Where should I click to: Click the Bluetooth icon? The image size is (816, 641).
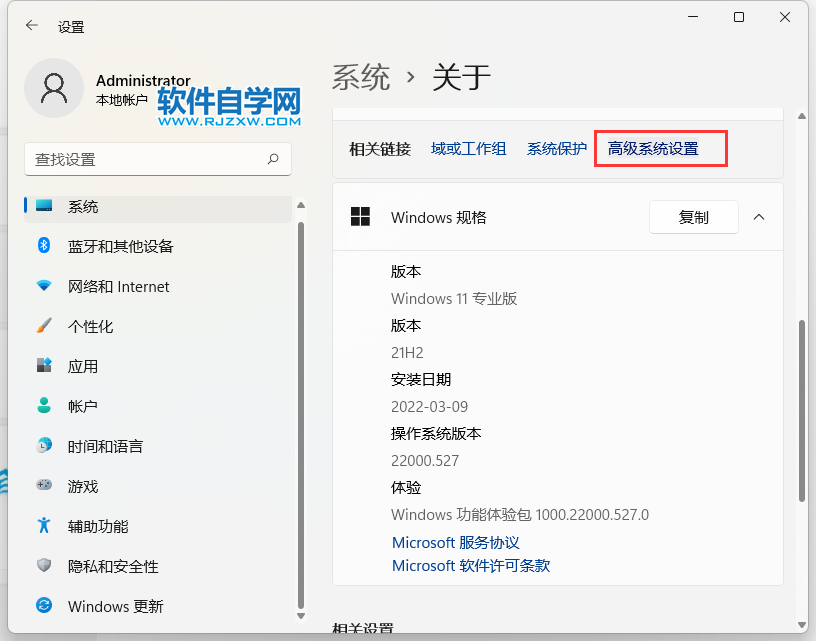(x=44, y=245)
